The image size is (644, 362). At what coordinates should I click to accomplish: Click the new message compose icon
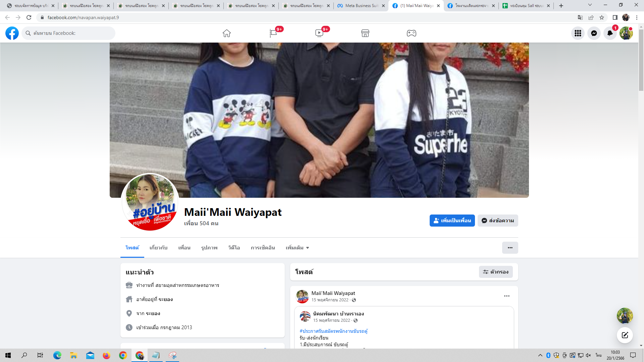click(625, 335)
